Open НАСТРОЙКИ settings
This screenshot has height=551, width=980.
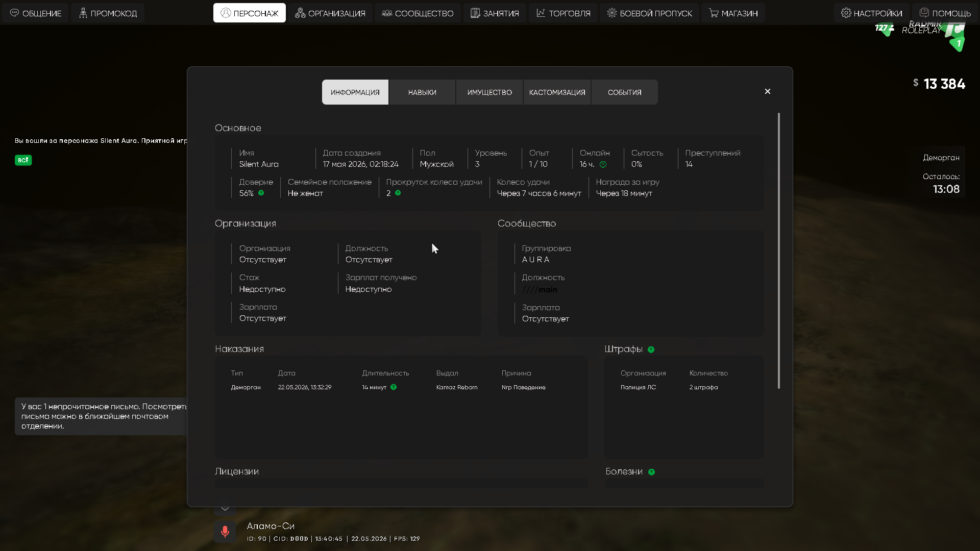(872, 13)
